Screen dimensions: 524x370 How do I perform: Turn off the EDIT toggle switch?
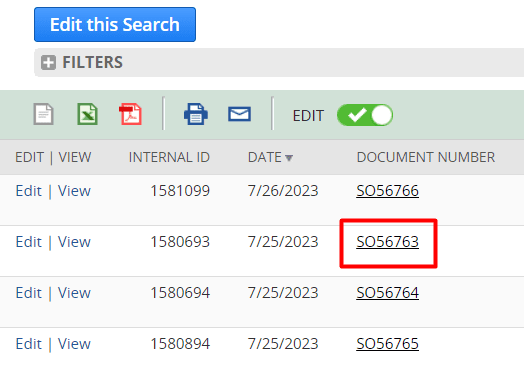pos(365,115)
